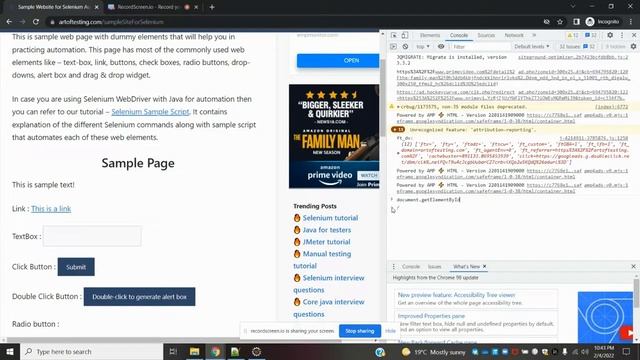Open DevTools settings gear in top bar

[x=610, y=36]
